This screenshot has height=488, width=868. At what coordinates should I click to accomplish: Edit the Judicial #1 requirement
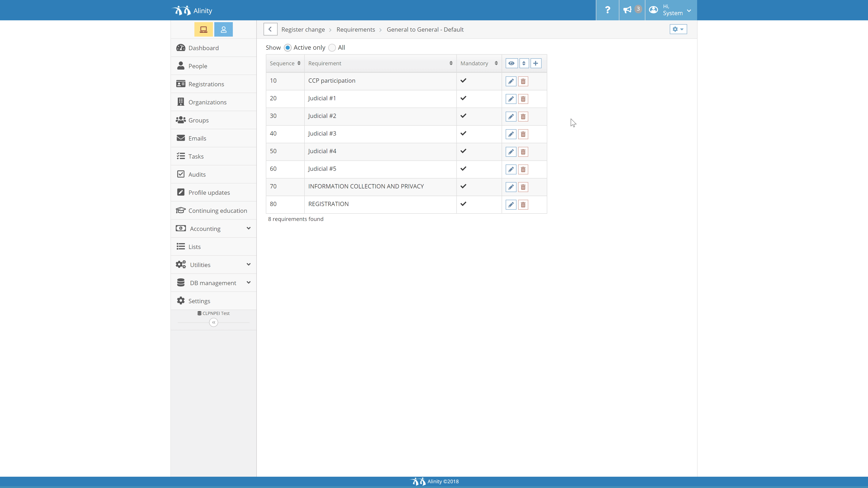point(511,99)
